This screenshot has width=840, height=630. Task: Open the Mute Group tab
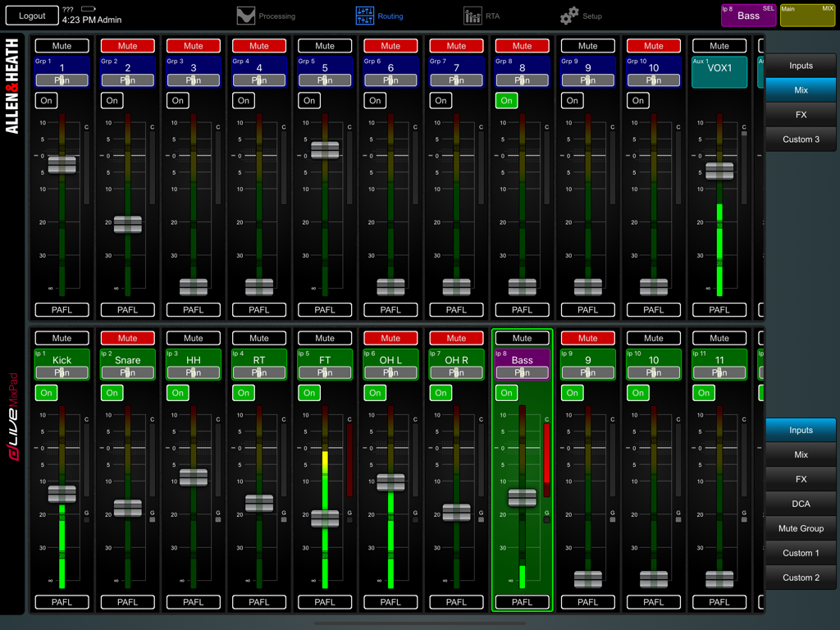point(801,528)
